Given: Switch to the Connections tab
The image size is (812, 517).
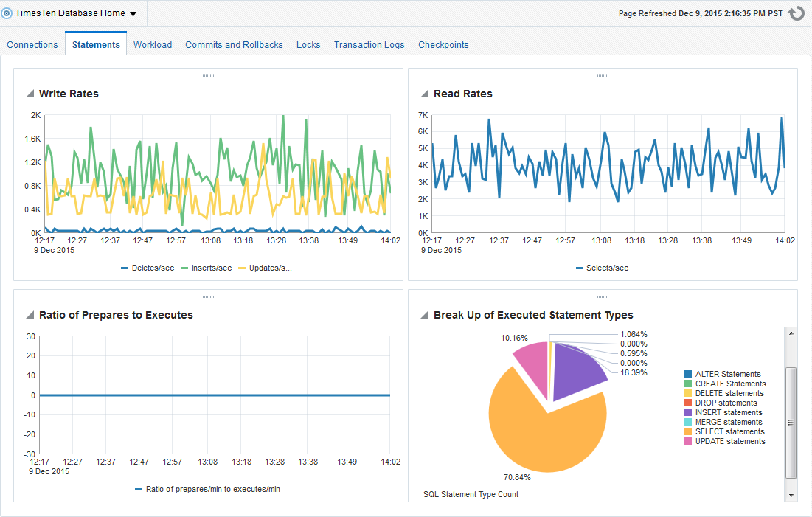Looking at the screenshot, I should [x=32, y=45].
